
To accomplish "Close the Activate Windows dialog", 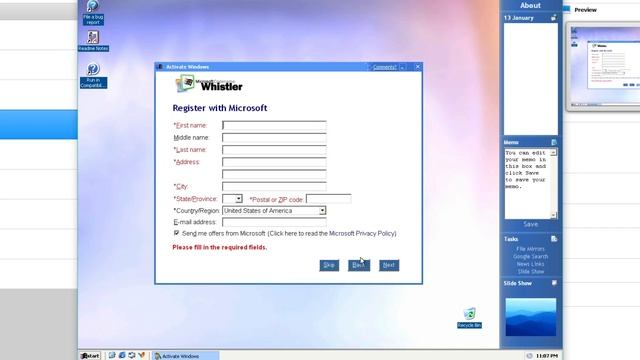I will tap(418, 67).
